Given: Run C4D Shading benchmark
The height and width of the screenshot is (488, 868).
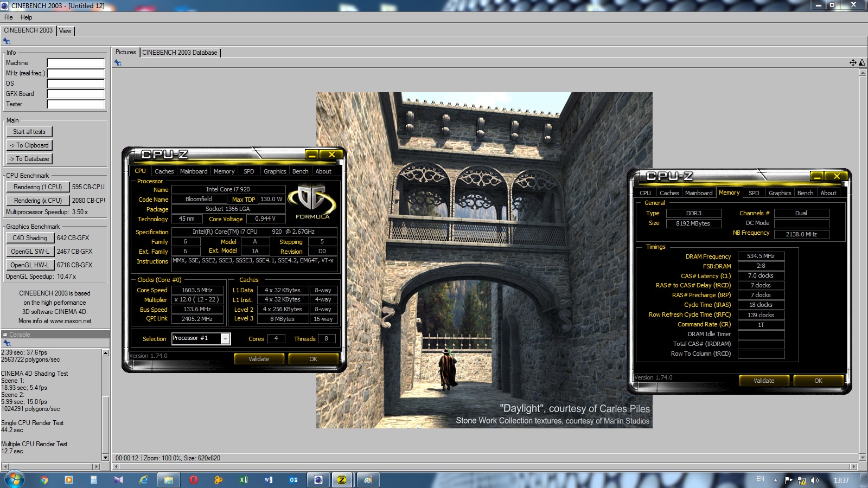Looking at the screenshot, I should coord(30,238).
